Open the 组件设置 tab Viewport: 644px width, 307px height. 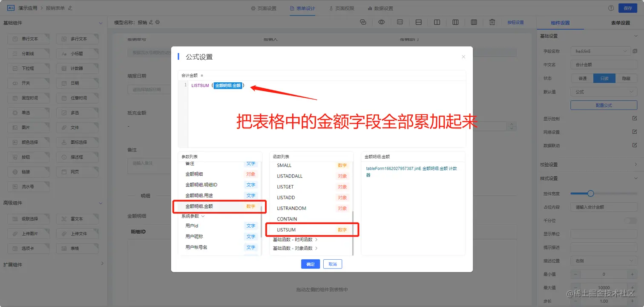(560, 23)
